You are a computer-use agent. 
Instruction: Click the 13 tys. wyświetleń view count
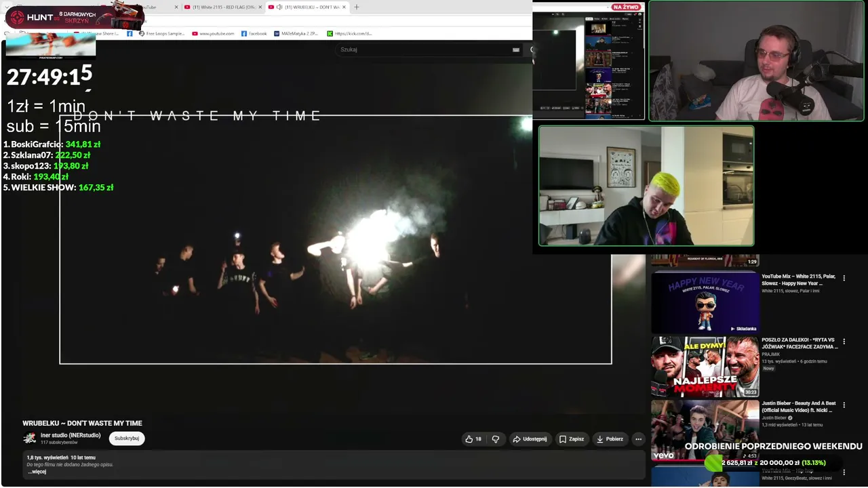tap(778, 361)
